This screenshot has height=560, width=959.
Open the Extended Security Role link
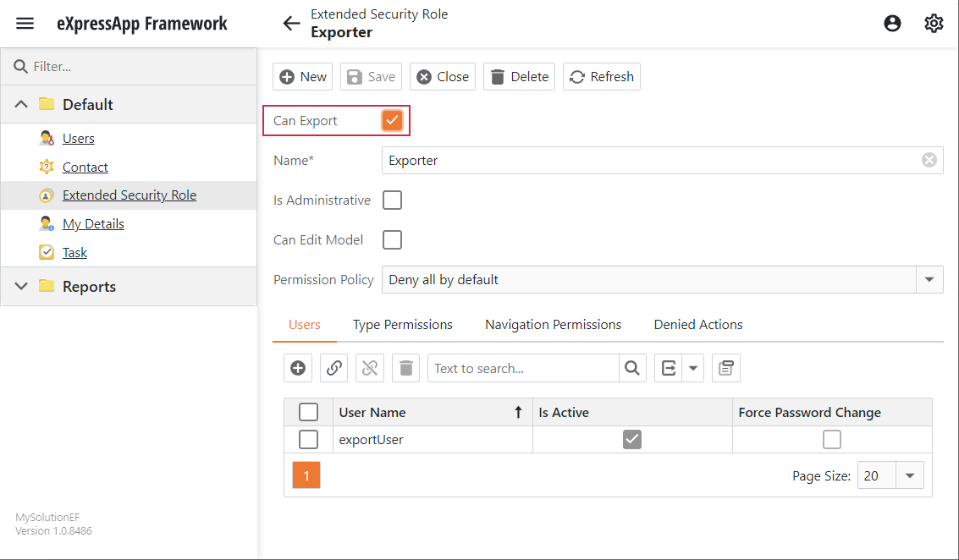(129, 195)
